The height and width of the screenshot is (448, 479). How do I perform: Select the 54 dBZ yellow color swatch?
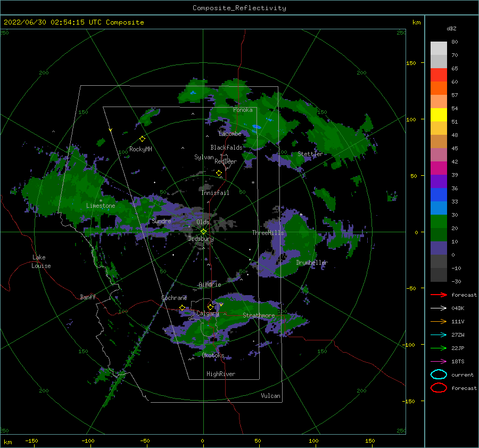pyautogui.click(x=439, y=115)
